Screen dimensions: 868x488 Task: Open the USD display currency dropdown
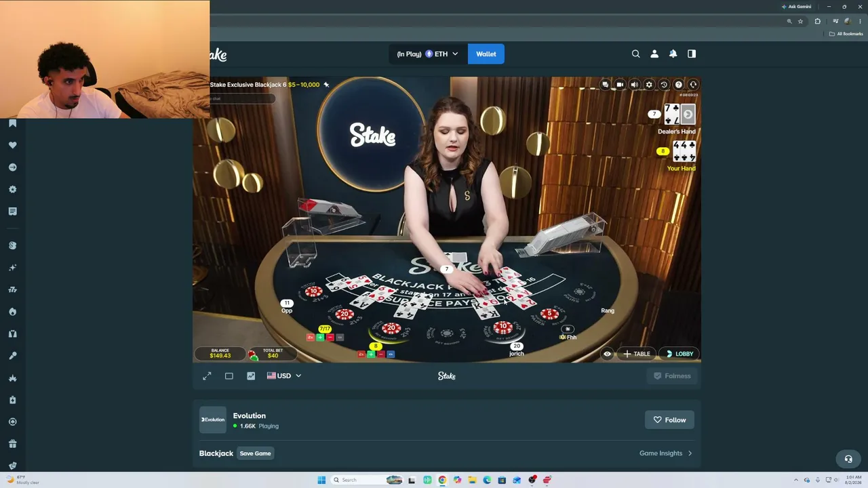click(284, 375)
